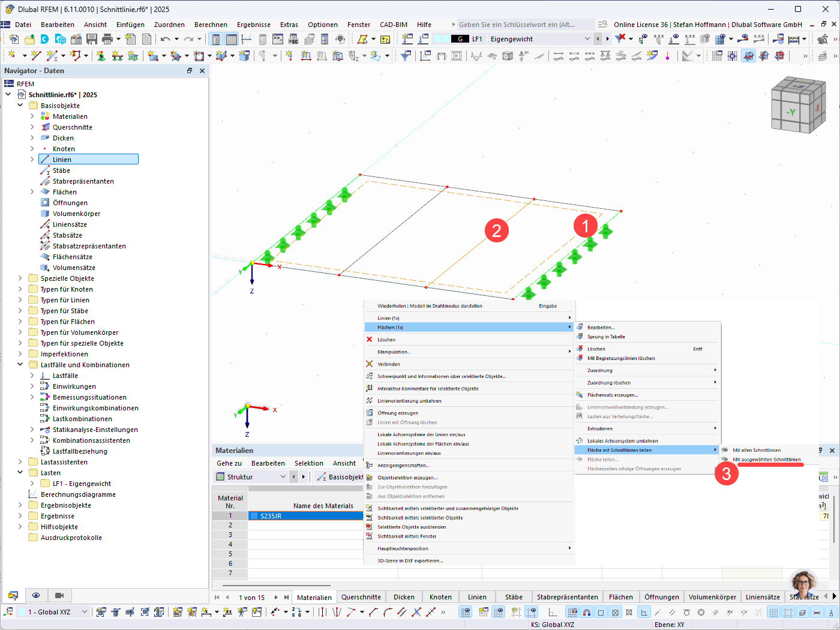
Task: Open Navigator Data tab icon at panel bottom
Action: [13, 595]
